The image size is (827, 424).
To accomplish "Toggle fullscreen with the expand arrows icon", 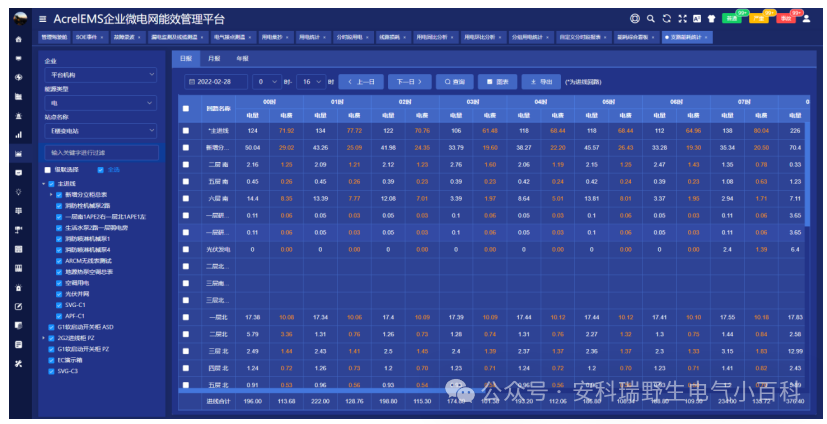I will point(682,18).
